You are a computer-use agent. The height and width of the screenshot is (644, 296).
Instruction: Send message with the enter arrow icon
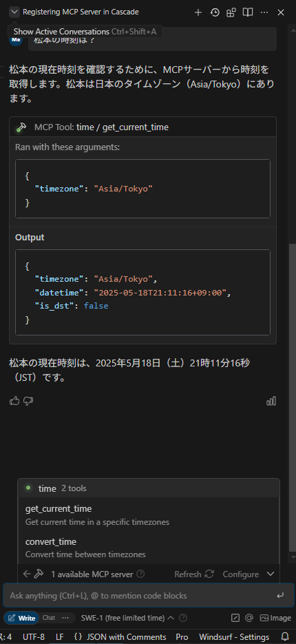(x=280, y=595)
